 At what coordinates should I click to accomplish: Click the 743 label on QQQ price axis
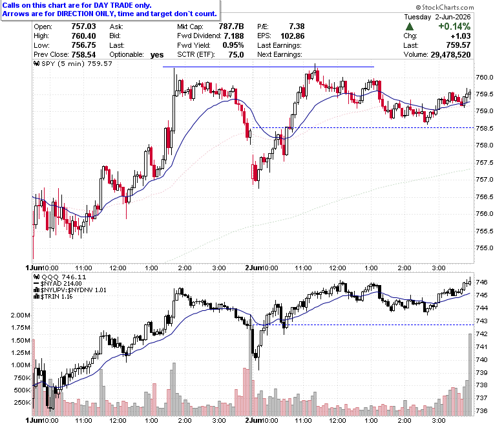pyautogui.click(x=481, y=321)
